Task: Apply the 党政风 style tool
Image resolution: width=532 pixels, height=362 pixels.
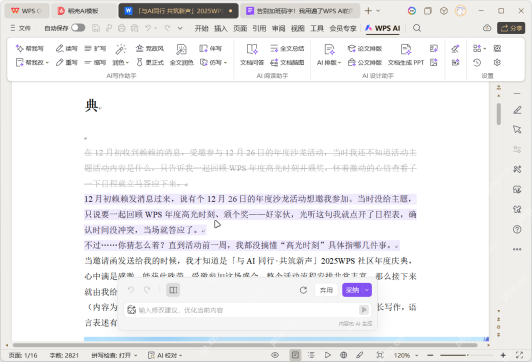Action: 150,49
